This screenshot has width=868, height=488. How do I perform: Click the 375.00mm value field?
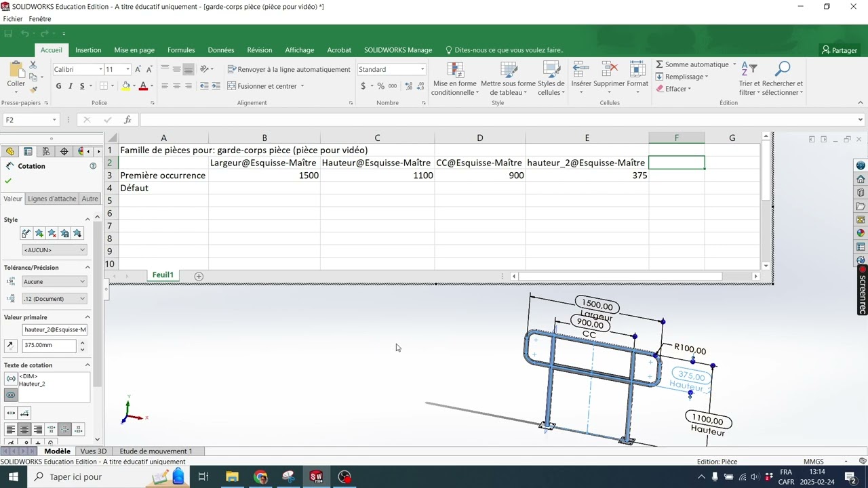click(x=49, y=345)
